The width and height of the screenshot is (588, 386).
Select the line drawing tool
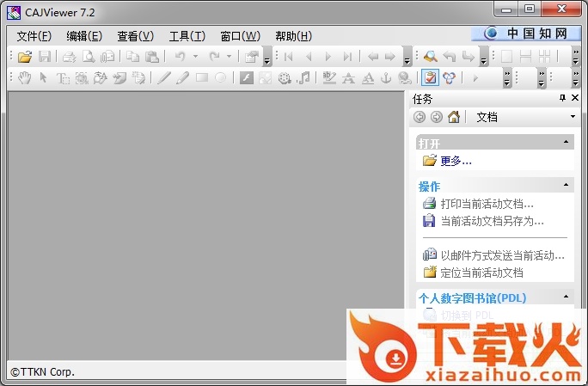pyautogui.click(x=163, y=78)
